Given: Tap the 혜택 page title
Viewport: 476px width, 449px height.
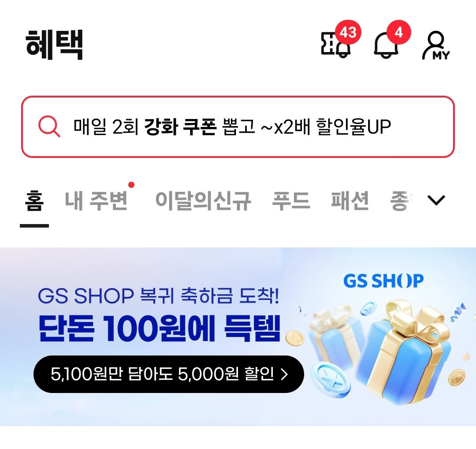Looking at the screenshot, I should click(x=54, y=45).
